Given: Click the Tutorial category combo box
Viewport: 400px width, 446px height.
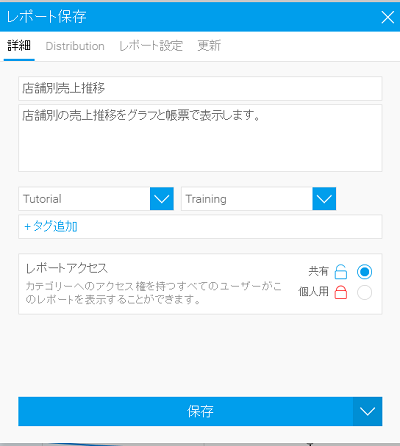Looking at the screenshot, I should [x=84, y=199].
